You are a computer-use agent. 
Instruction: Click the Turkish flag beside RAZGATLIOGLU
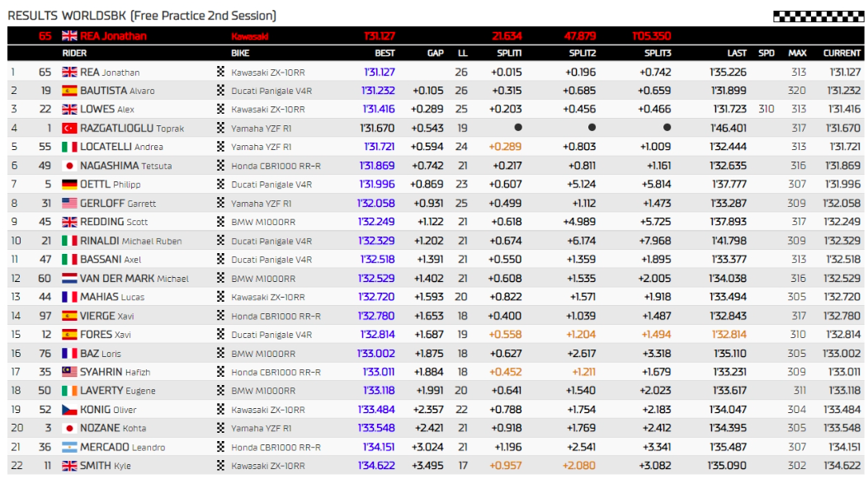point(69,129)
